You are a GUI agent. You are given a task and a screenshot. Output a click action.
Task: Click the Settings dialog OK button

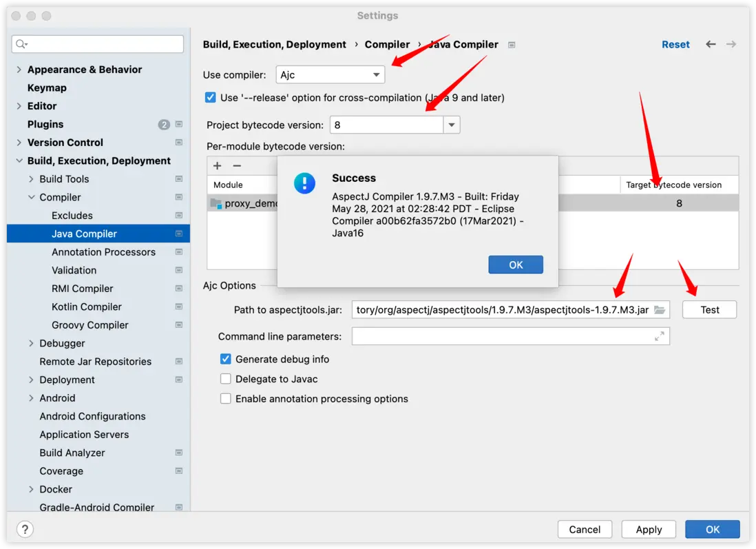point(712,529)
